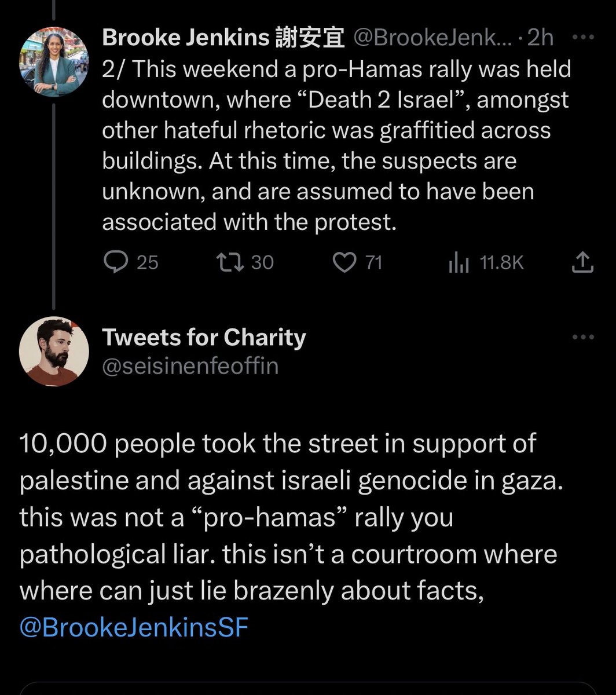Screen dimensions: 616x695
Task: View analytics bar chart icon 11.8K
Action: point(459,263)
